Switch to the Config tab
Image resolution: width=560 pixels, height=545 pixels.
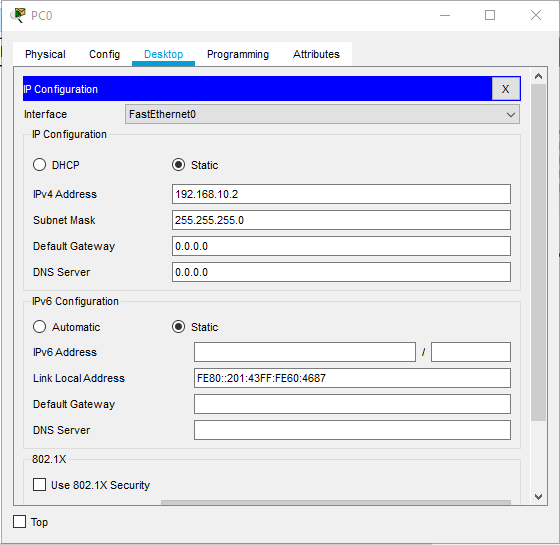point(104,54)
